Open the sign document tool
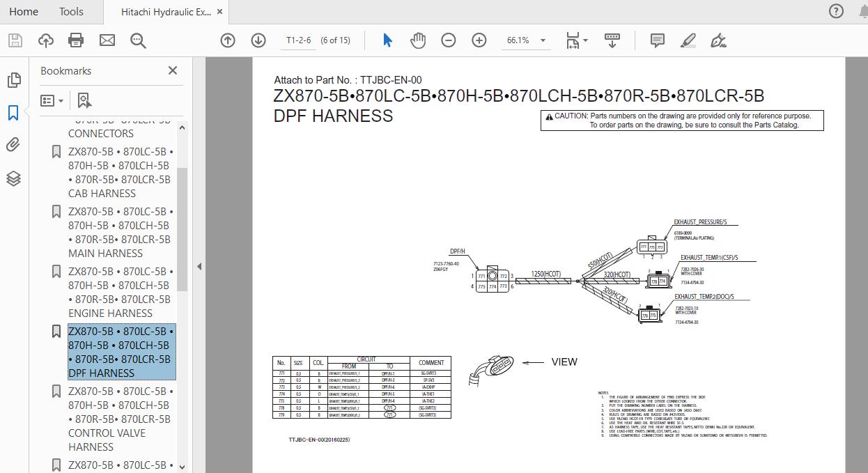This screenshot has height=473, width=868. click(718, 40)
